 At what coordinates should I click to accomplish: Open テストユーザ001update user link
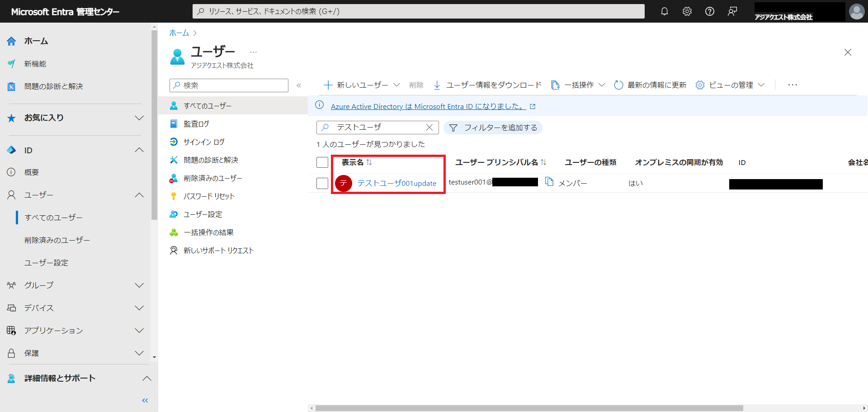click(x=397, y=183)
